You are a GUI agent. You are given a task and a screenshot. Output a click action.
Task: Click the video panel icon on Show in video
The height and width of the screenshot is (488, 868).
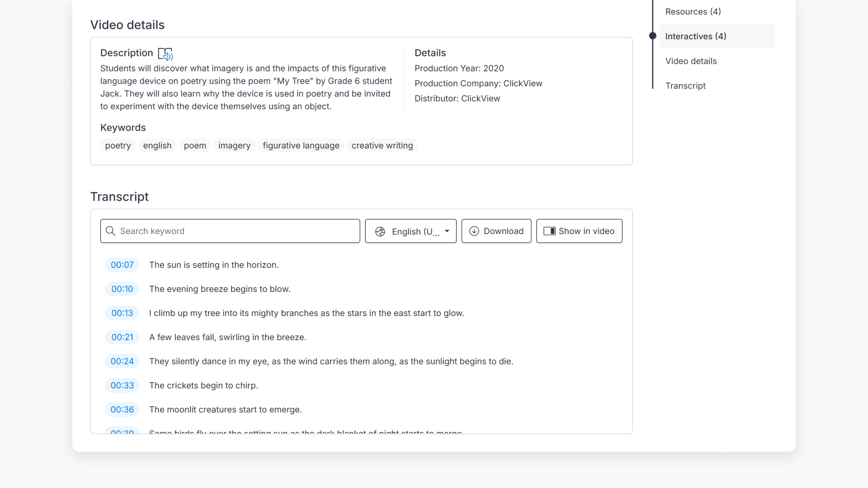point(550,231)
